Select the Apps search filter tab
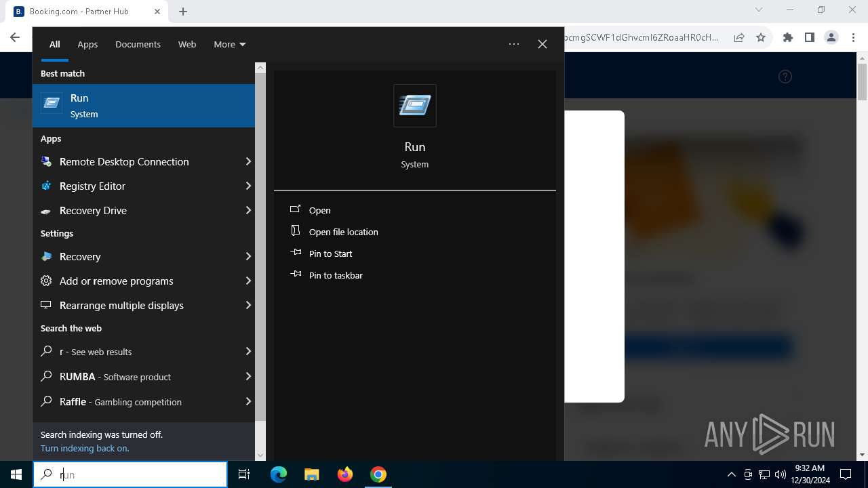This screenshot has height=488, width=868. [x=87, y=44]
